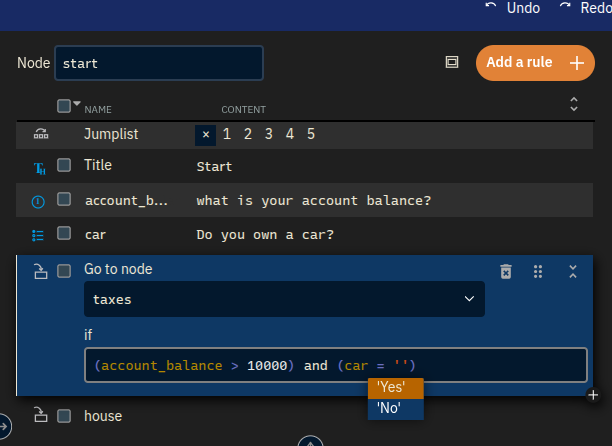
Task: Click the house rule go-to icon
Action: (x=40, y=415)
